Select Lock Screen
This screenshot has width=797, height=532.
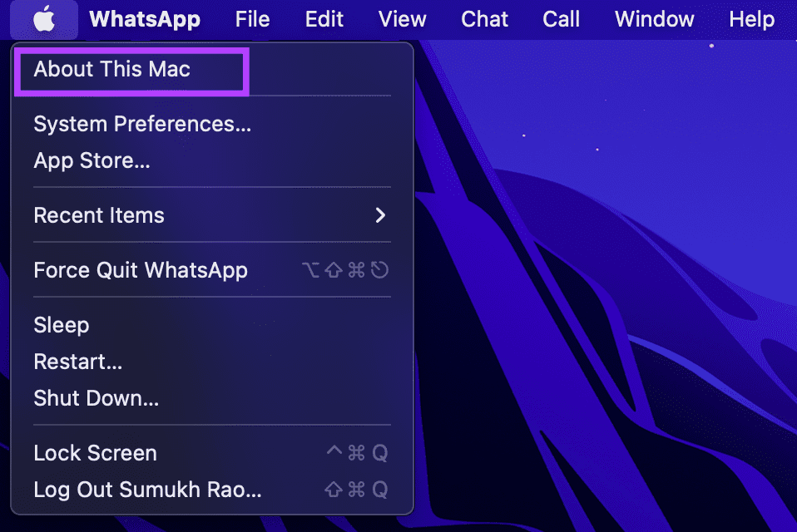point(212,453)
